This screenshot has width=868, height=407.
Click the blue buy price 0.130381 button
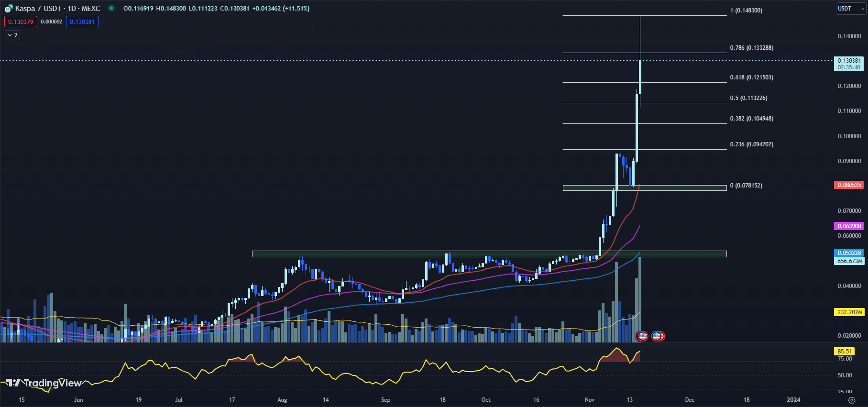pyautogui.click(x=82, y=22)
